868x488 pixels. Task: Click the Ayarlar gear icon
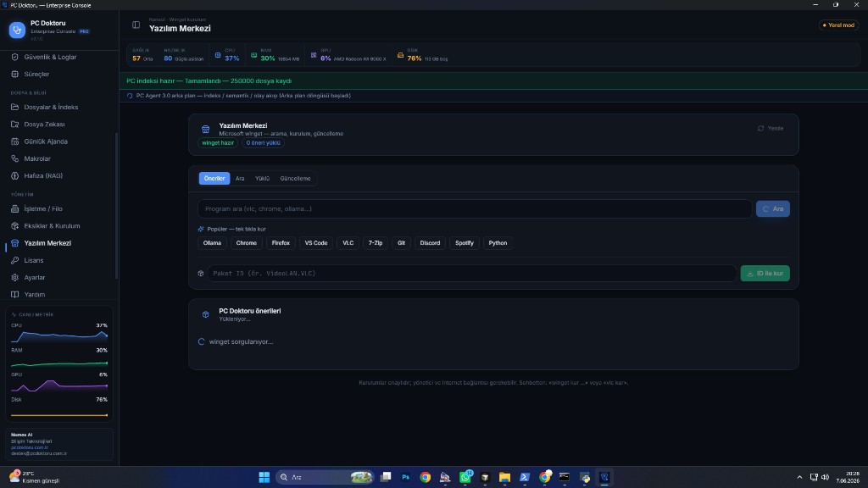(x=15, y=278)
